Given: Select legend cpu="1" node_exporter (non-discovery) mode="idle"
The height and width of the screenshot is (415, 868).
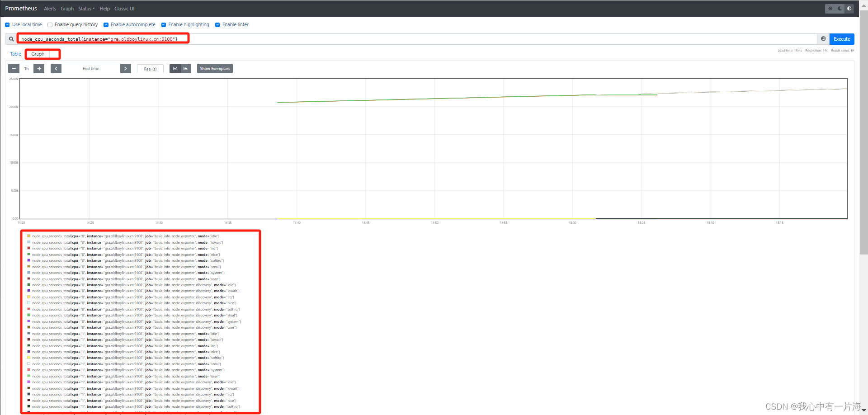Looking at the screenshot, I should (x=123, y=334).
